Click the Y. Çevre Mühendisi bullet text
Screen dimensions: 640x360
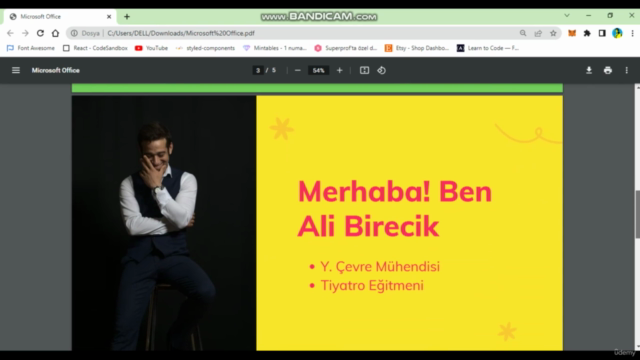pyautogui.click(x=380, y=267)
